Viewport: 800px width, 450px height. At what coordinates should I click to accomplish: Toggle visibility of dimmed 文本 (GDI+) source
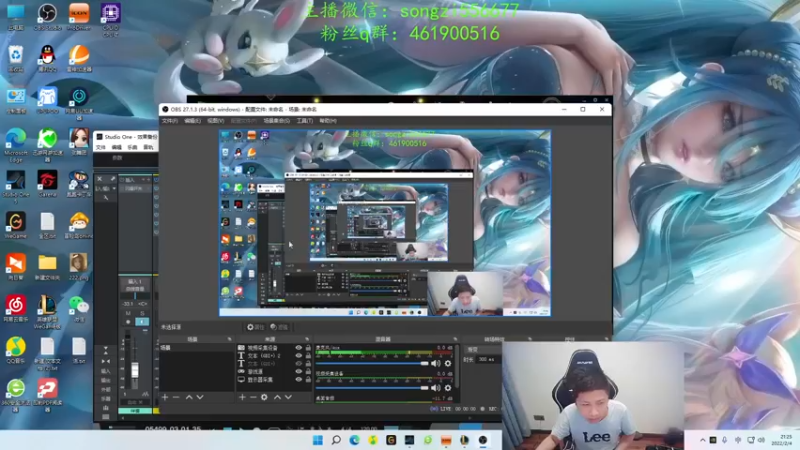pos(299,363)
